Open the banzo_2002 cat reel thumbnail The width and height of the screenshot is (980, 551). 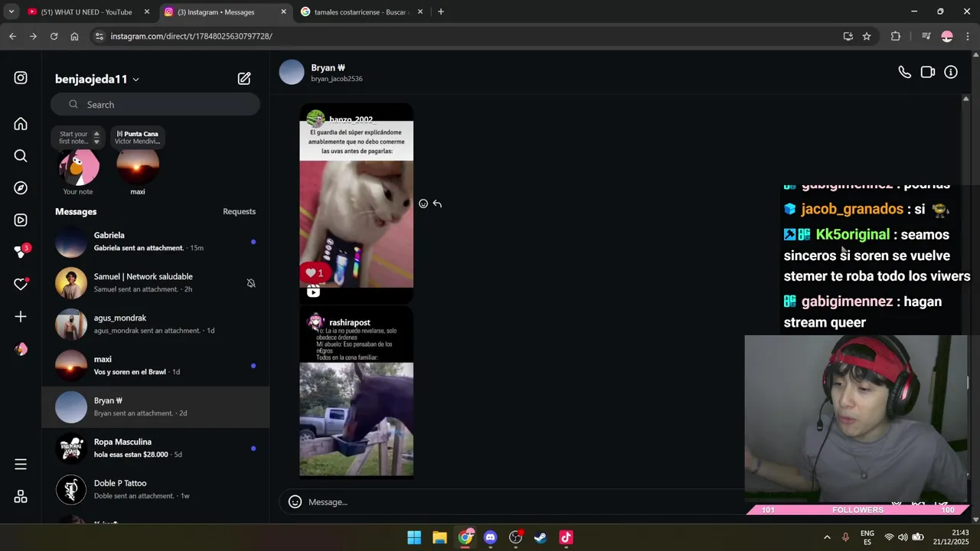coord(356,204)
